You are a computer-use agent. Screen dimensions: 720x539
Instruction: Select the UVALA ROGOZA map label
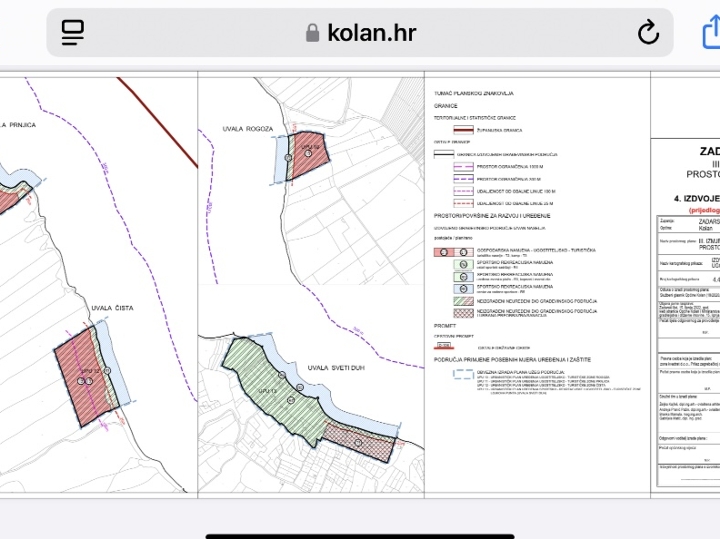(x=248, y=129)
